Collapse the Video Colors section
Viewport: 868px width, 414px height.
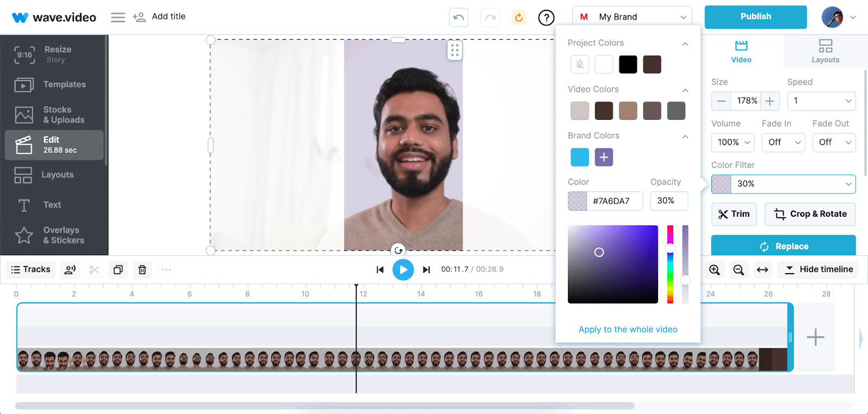click(x=685, y=90)
